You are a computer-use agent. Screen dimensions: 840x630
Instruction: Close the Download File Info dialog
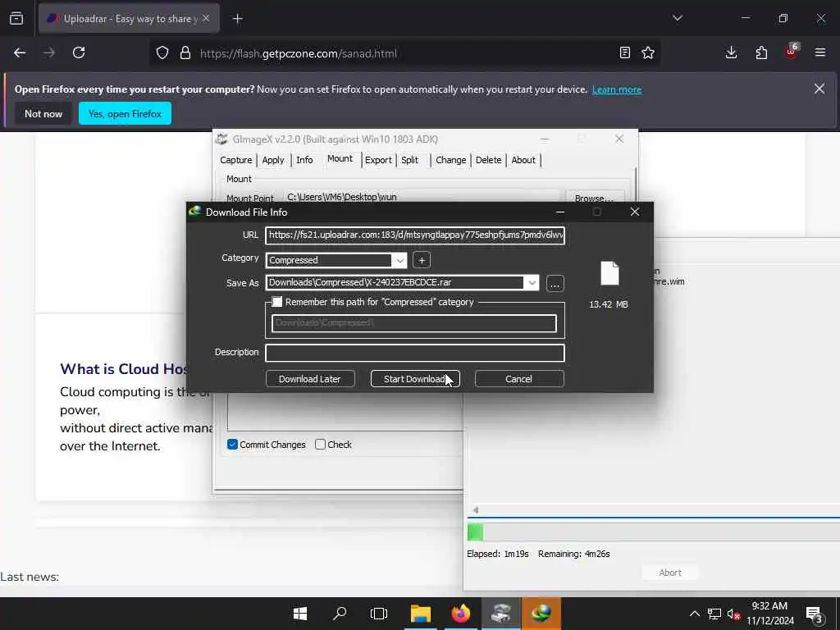(635, 212)
